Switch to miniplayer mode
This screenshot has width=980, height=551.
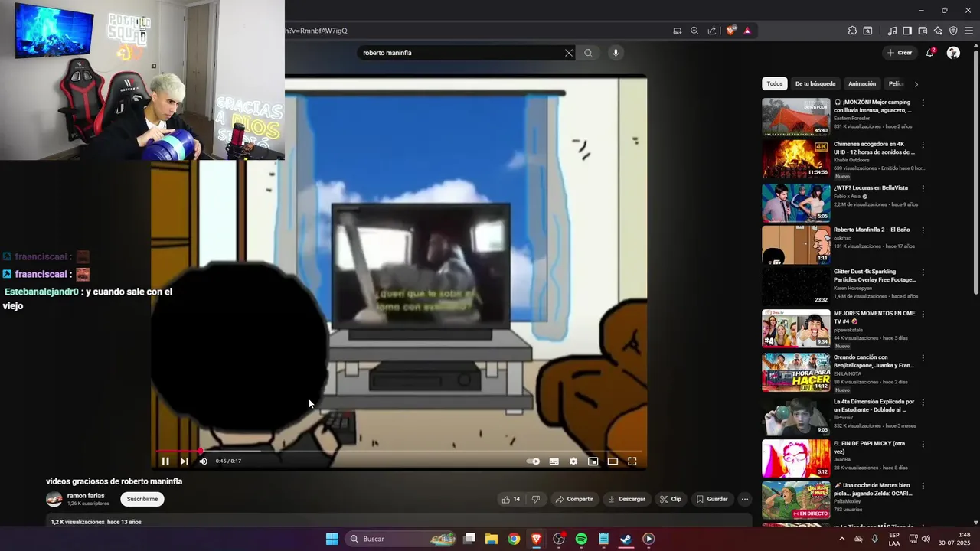[593, 461]
